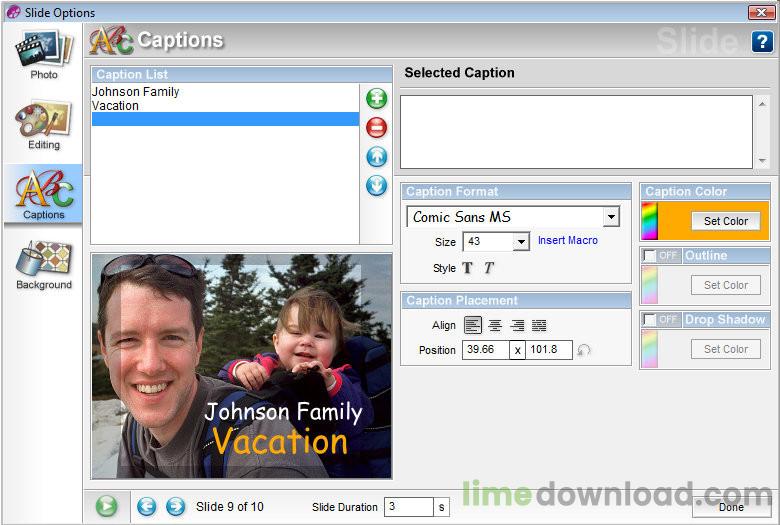Reset caption position icon
This screenshot has height=525, width=780.
pos(584,350)
